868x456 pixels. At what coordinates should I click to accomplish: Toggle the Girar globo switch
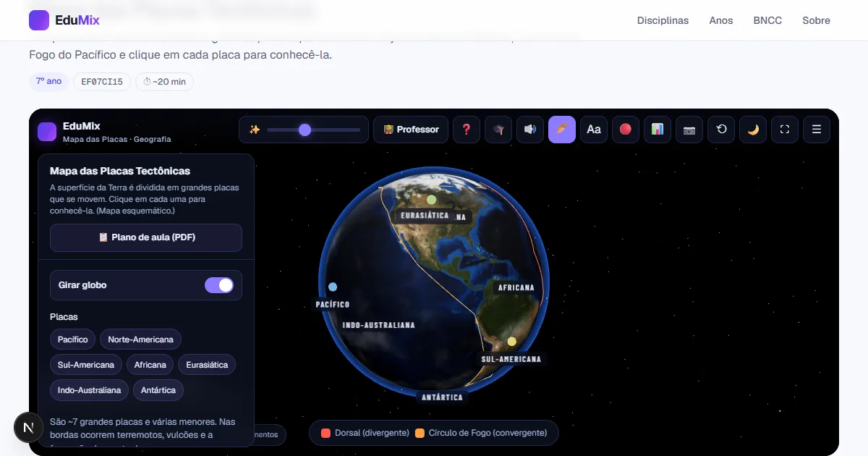point(219,285)
